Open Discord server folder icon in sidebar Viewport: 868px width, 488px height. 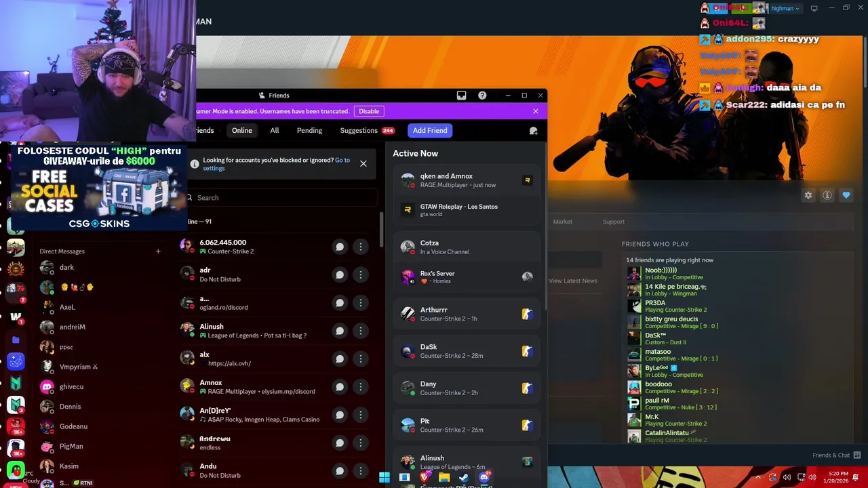(x=16, y=340)
